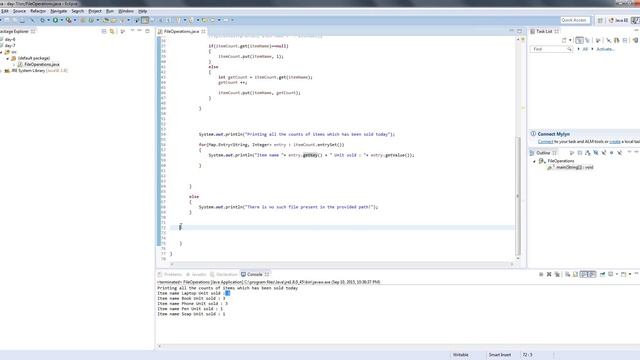Expand the FileOperations.java tree node

13,64
